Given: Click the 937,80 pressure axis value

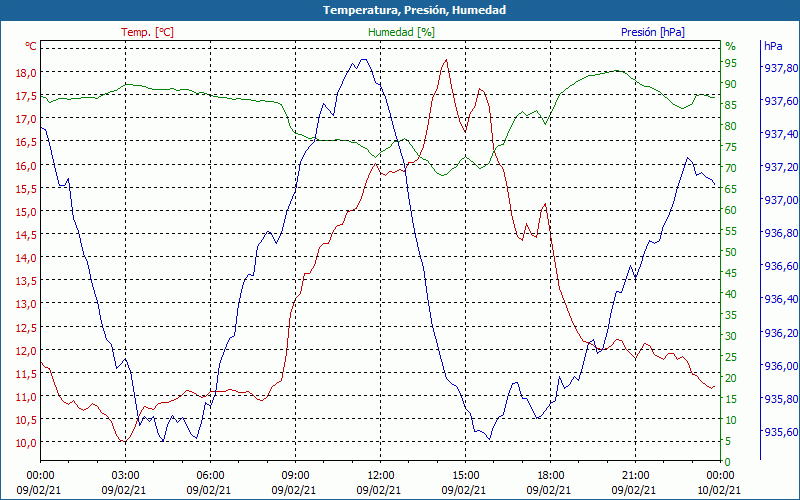Looking at the screenshot, I should pos(781,68).
